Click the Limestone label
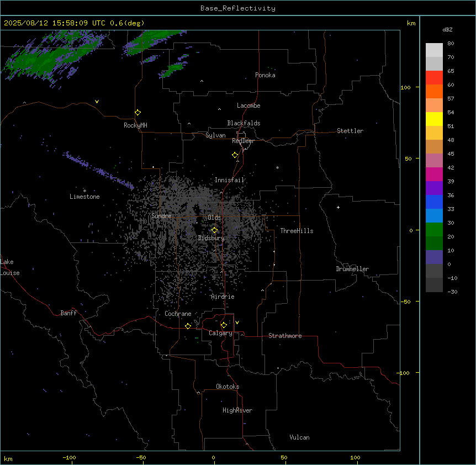 (84, 197)
